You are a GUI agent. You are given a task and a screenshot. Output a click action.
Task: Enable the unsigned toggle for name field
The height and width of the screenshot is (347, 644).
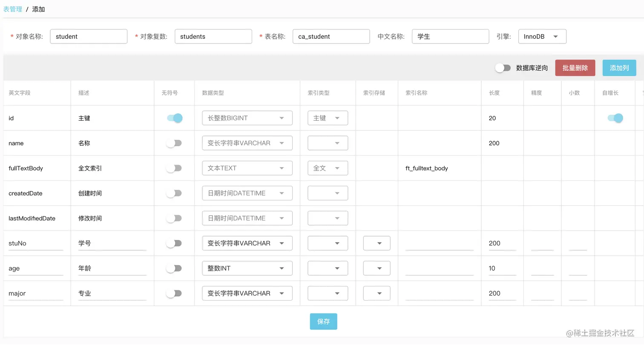click(174, 143)
